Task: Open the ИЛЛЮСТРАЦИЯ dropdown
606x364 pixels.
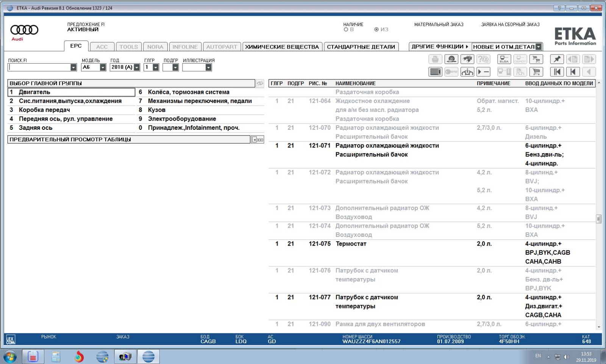Action: click(x=208, y=67)
